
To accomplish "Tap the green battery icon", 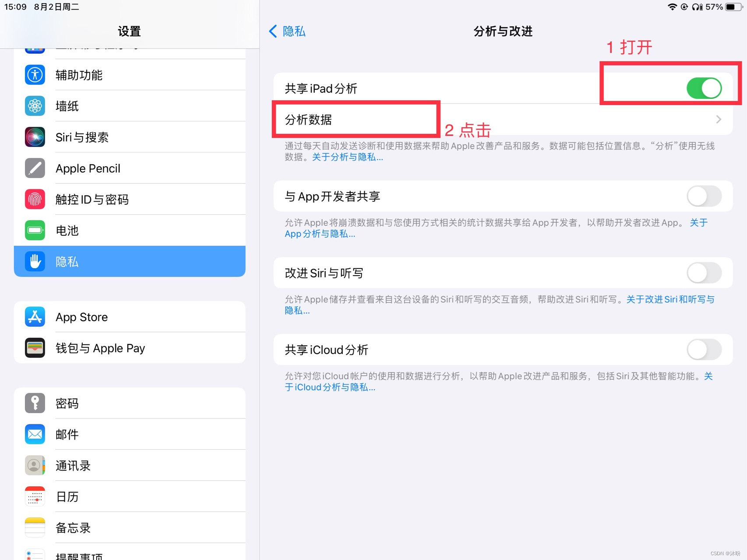I will 35,230.
